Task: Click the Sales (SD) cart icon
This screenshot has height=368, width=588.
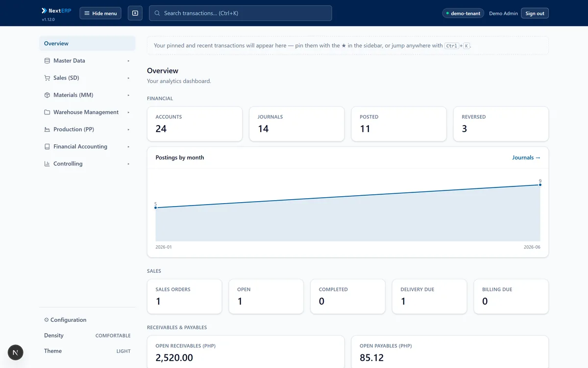Action: 47,78
